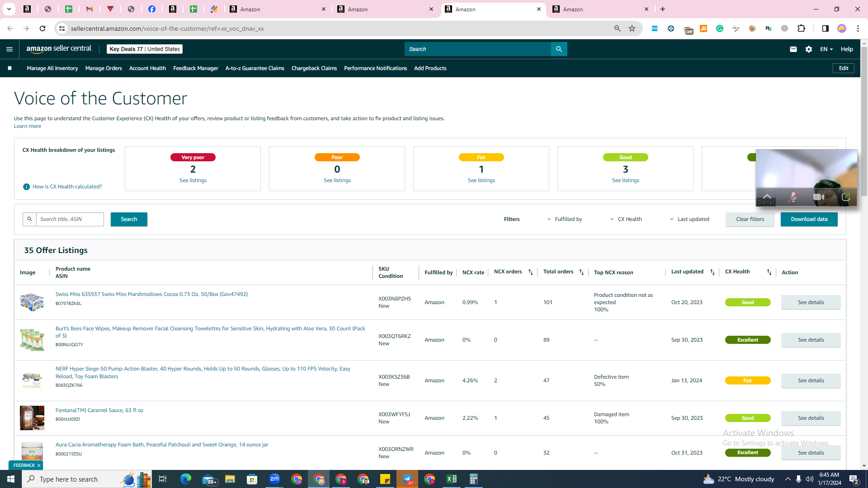Open Zoom from the taskbar
The height and width of the screenshot is (488, 868).
274,479
